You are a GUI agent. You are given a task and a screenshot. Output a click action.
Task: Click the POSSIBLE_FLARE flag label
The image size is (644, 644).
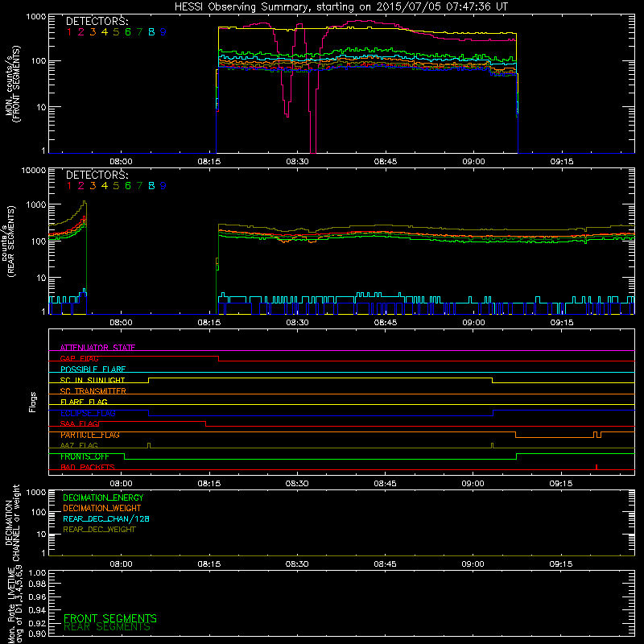click(93, 369)
